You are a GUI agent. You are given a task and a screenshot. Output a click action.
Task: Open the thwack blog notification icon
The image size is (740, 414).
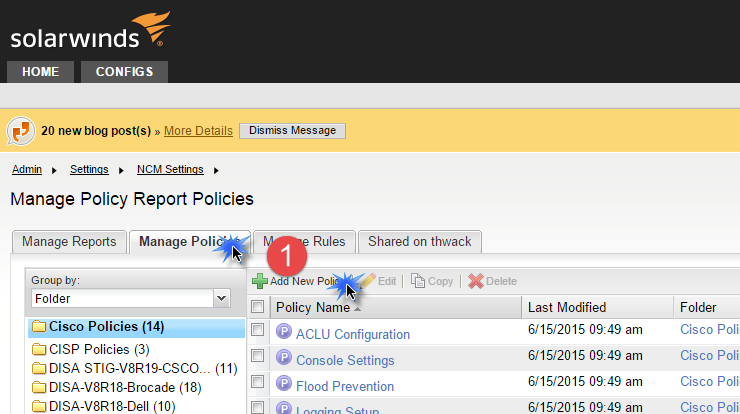(20, 131)
